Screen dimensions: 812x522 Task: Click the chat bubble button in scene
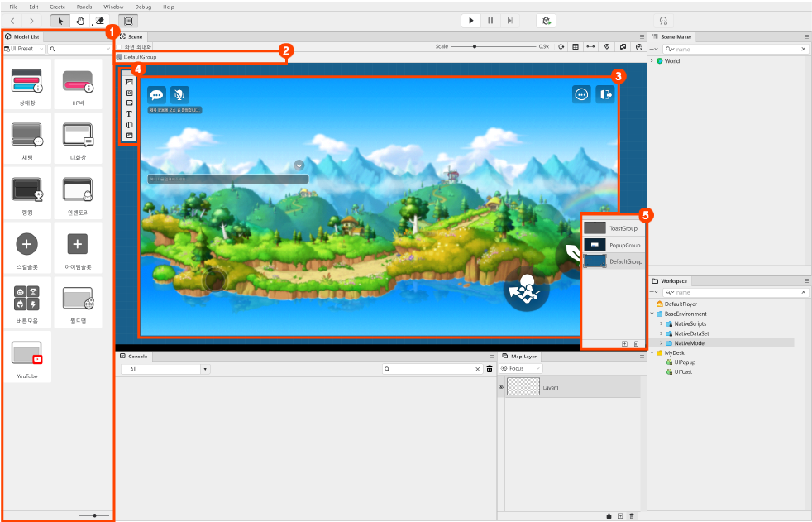[156, 95]
